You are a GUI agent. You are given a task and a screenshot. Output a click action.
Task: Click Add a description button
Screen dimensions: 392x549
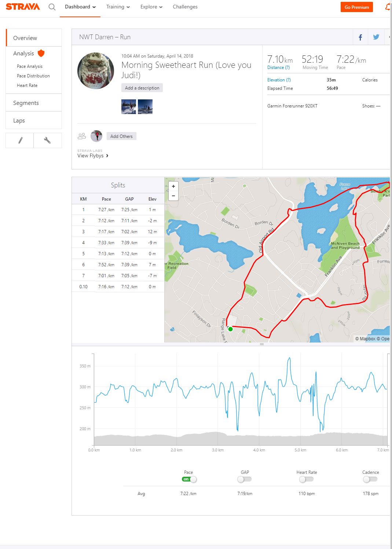click(x=142, y=88)
